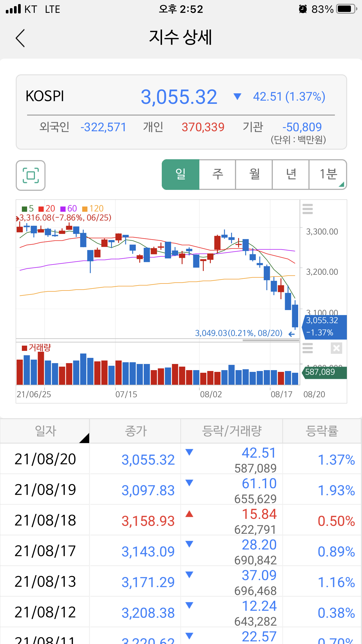Image resolution: width=362 pixels, height=644 pixels.
Task: Select the 21/08/18 row in table
Action: [x=181, y=520]
